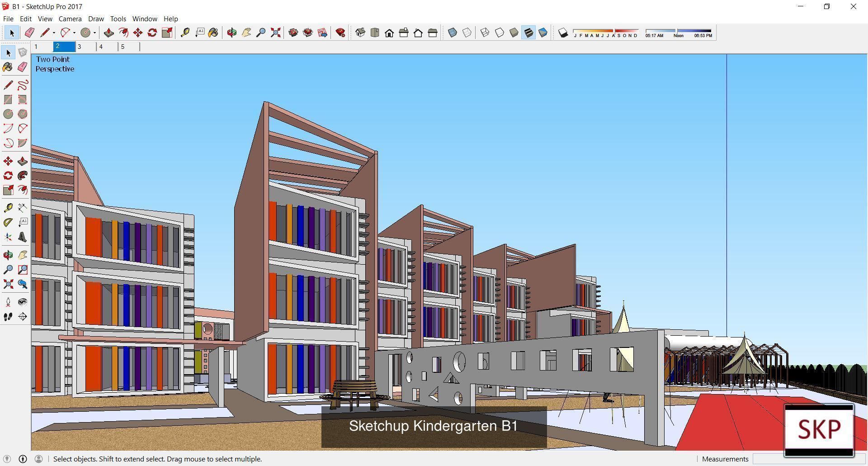
Task: Switch to Front standard view
Action: [x=389, y=33]
